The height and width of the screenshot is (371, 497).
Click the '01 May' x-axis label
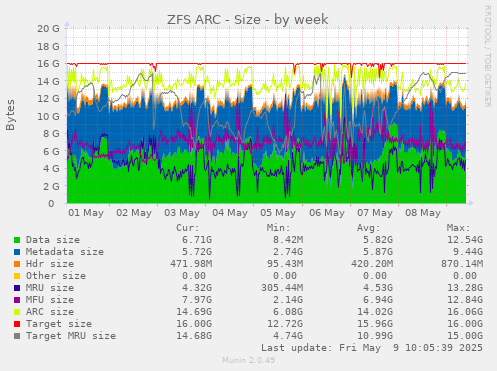86,213
